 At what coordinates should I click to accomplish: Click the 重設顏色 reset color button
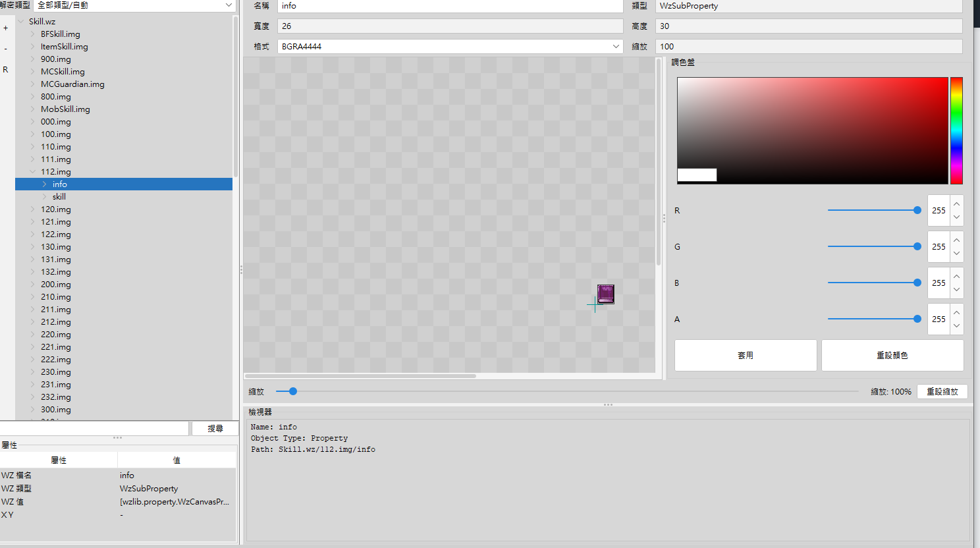pyautogui.click(x=892, y=356)
